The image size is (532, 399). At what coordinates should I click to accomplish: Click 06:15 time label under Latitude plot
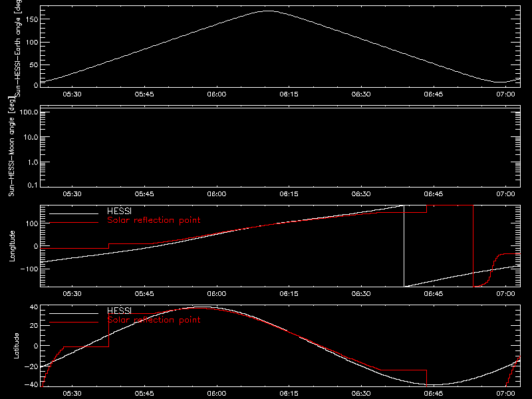[x=289, y=394]
